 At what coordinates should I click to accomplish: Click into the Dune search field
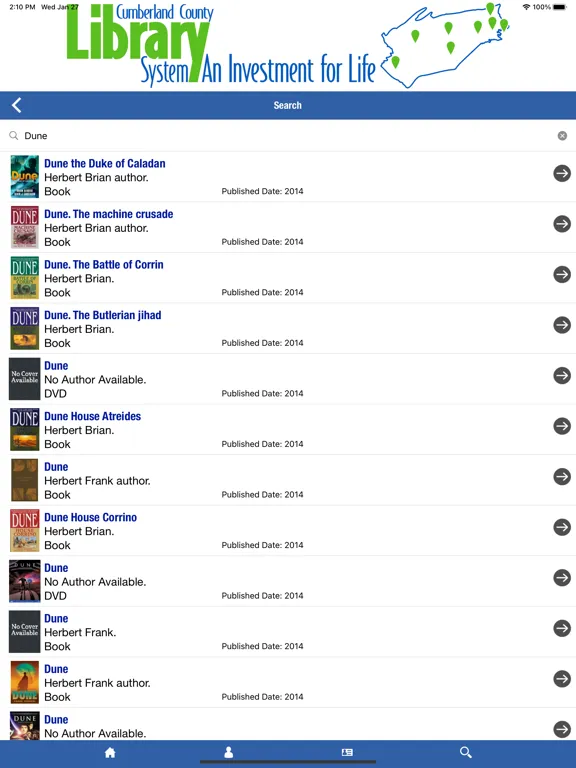click(288, 136)
